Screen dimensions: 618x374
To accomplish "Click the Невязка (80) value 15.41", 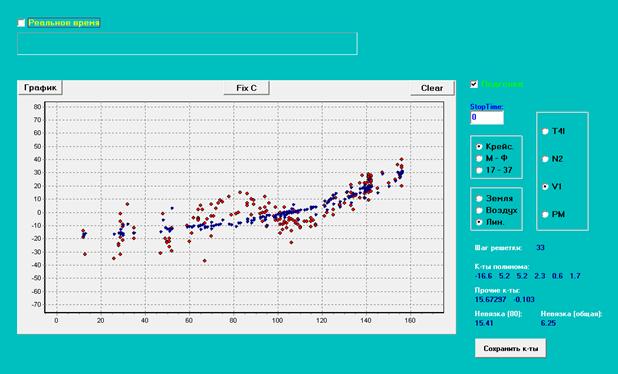I will point(484,323).
